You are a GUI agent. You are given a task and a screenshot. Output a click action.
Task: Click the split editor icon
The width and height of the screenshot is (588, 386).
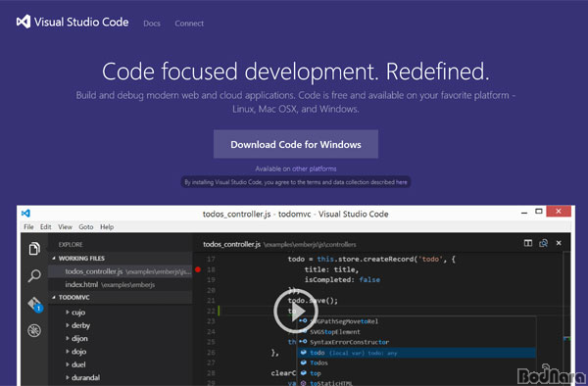coord(528,243)
